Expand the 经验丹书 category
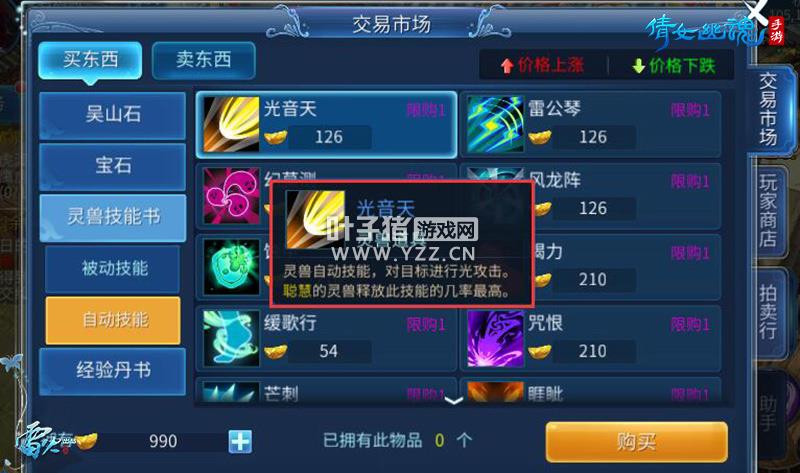Image resolution: width=800 pixels, height=473 pixels. [x=113, y=371]
